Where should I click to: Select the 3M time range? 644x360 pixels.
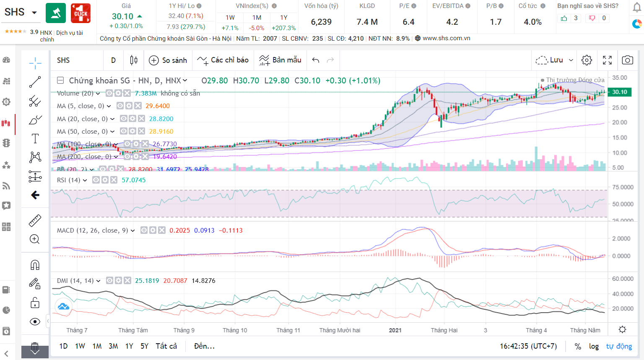coord(113,346)
